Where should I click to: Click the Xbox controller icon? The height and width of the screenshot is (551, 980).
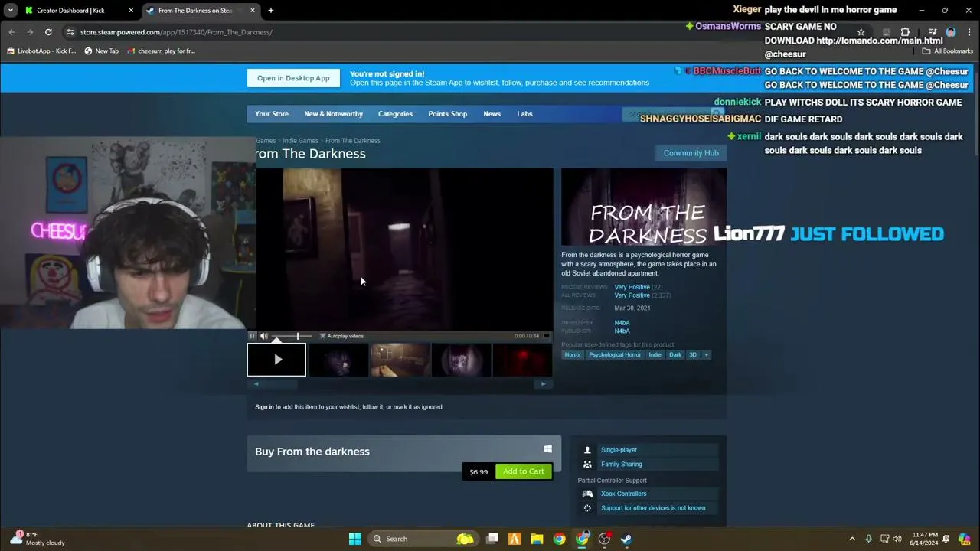[x=587, y=494]
